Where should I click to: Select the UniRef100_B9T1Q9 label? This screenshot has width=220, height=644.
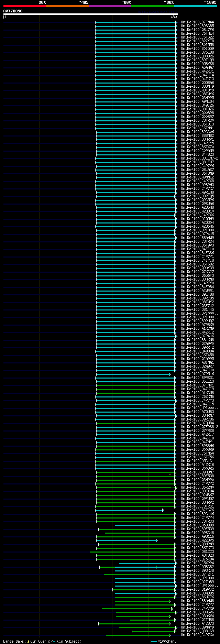(197, 60)
